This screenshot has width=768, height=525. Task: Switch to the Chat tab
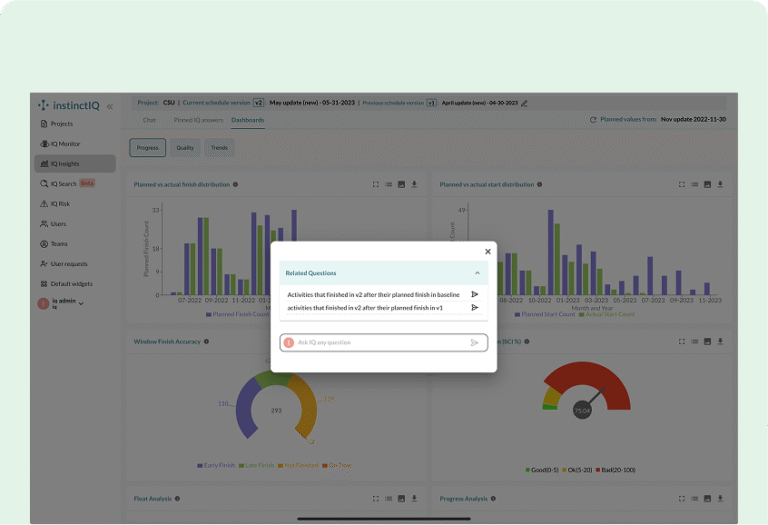[x=149, y=120]
